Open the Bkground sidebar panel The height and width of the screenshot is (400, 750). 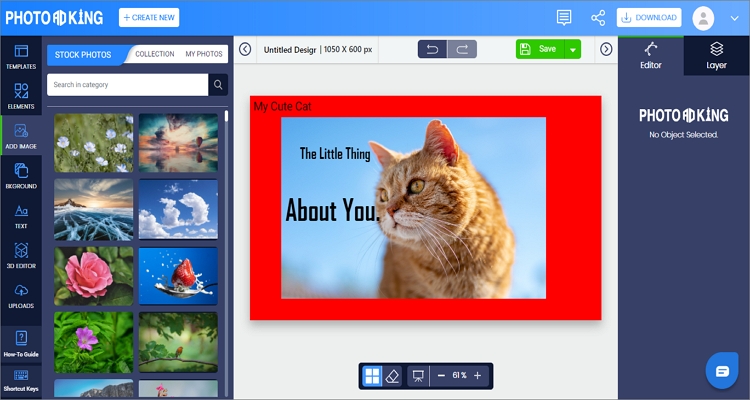pos(21,176)
